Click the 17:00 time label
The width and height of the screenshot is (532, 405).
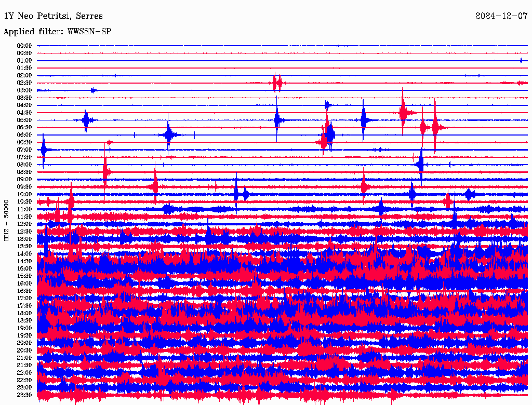(24, 299)
